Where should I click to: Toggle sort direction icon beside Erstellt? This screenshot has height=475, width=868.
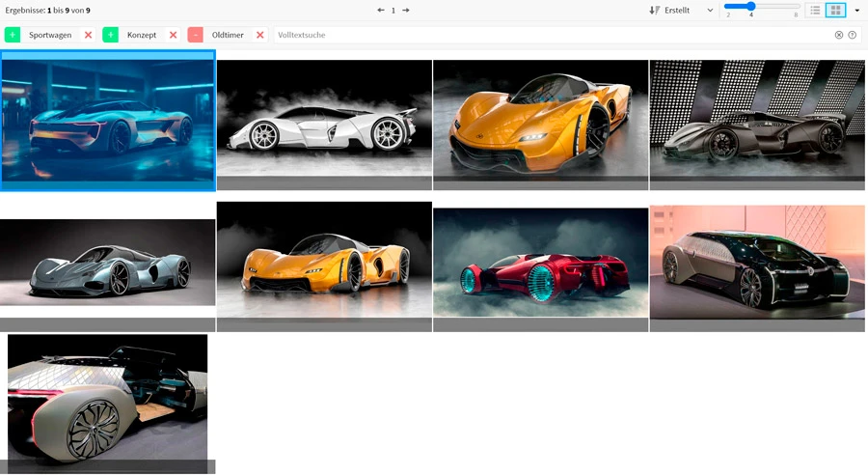point(655,11)
